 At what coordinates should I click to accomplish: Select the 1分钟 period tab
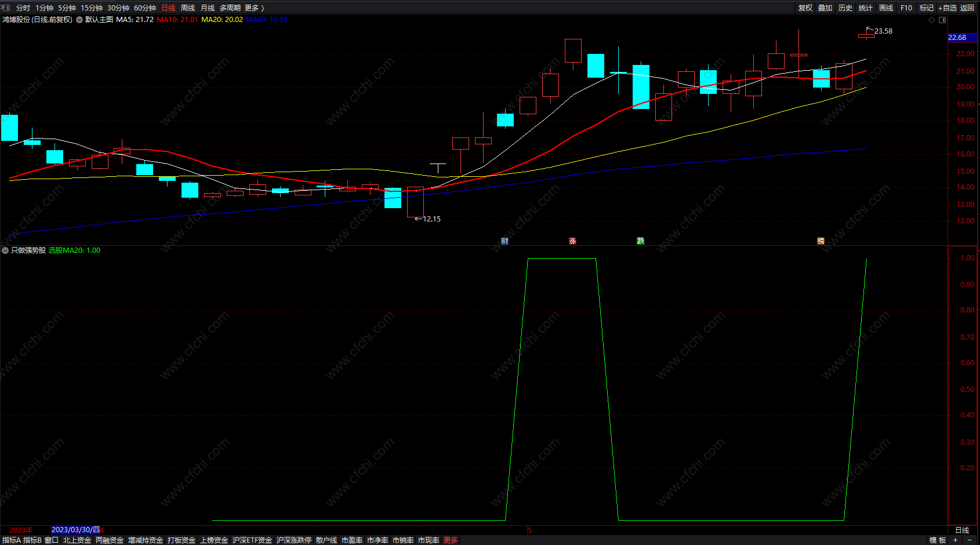pyautogui.click(x=45, y=8)
